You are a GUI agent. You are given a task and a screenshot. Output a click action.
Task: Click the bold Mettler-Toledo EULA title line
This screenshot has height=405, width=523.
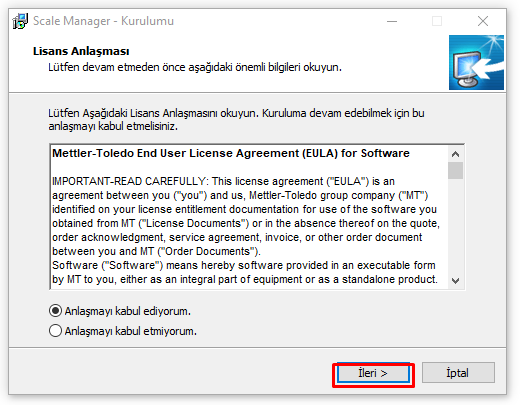pyautogui.click(x=231, y=153)
